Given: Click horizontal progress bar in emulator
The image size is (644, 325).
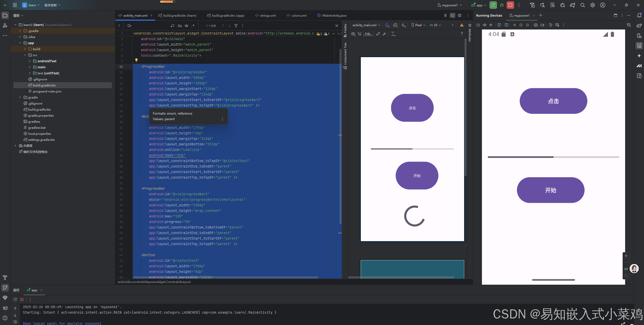Looking at the screenshot, I should coord(553,157).
